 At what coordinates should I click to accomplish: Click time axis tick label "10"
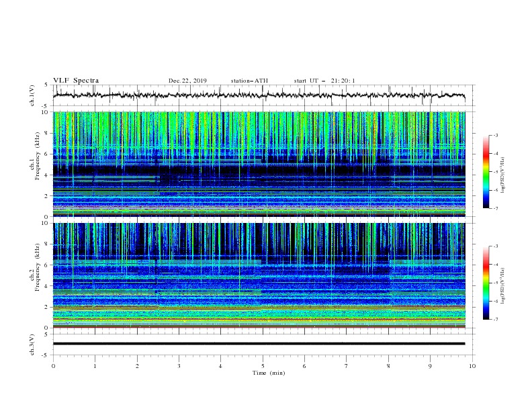[472, 366]
